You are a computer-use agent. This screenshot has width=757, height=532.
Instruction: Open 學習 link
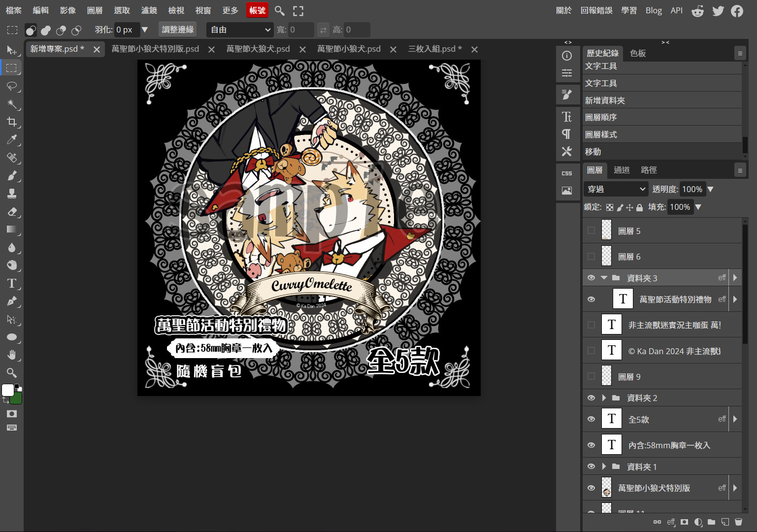[x=629, y=10]
